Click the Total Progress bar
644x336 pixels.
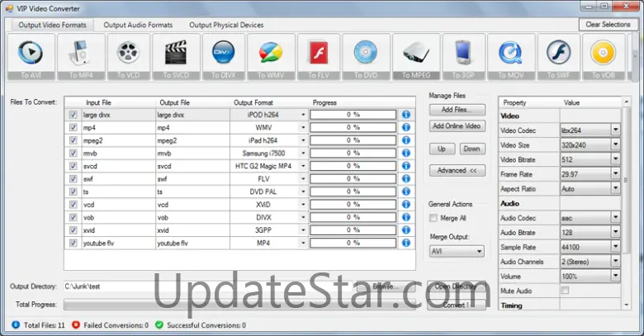point(240,305)
